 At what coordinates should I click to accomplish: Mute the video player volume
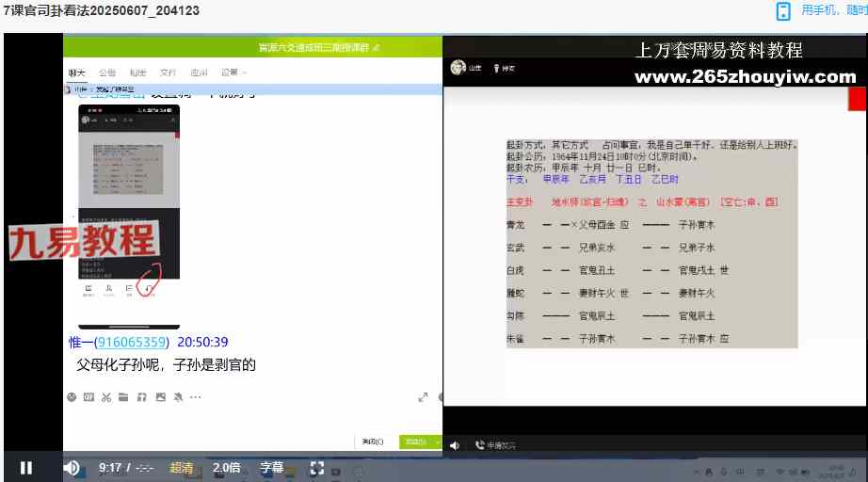coord(72,468)
